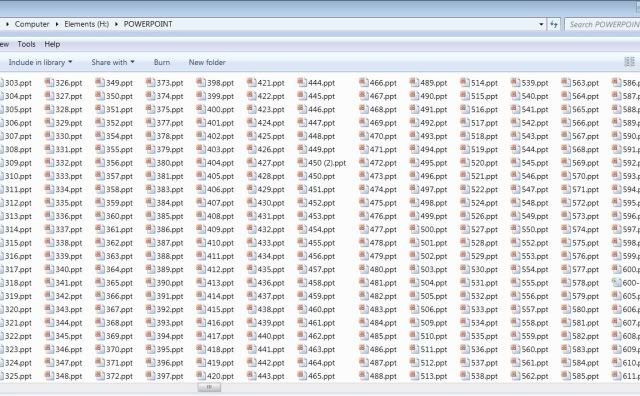Click the PowerPoint icon of 326.ppt
The width and height of the screenshot is (640, 396).
(x=49, y=82)
